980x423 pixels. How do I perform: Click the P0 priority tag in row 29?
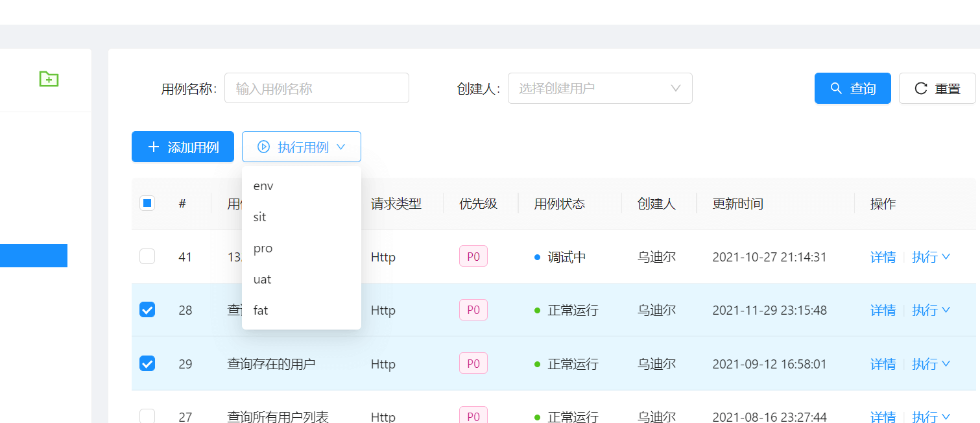coord(473,363)
